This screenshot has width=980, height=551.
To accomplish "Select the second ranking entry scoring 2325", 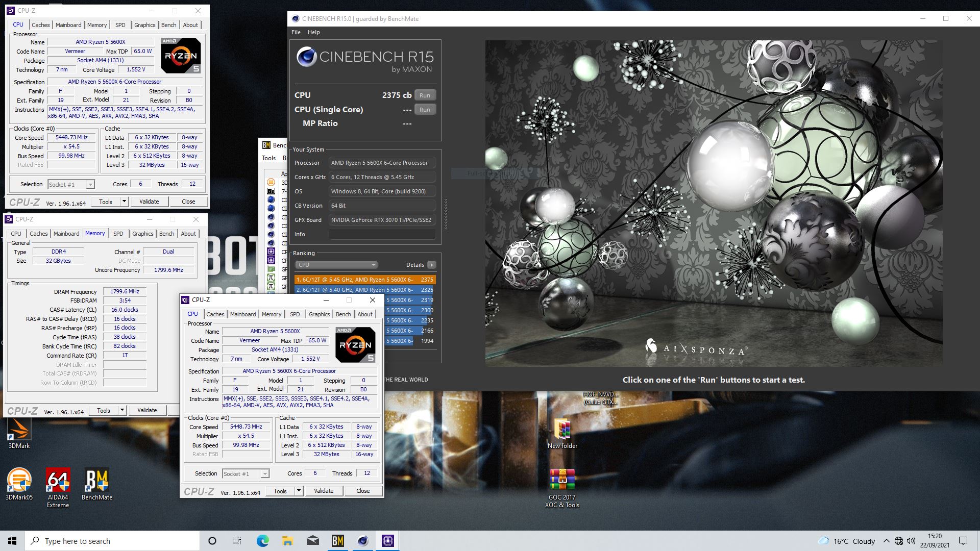I will (365, 290).
